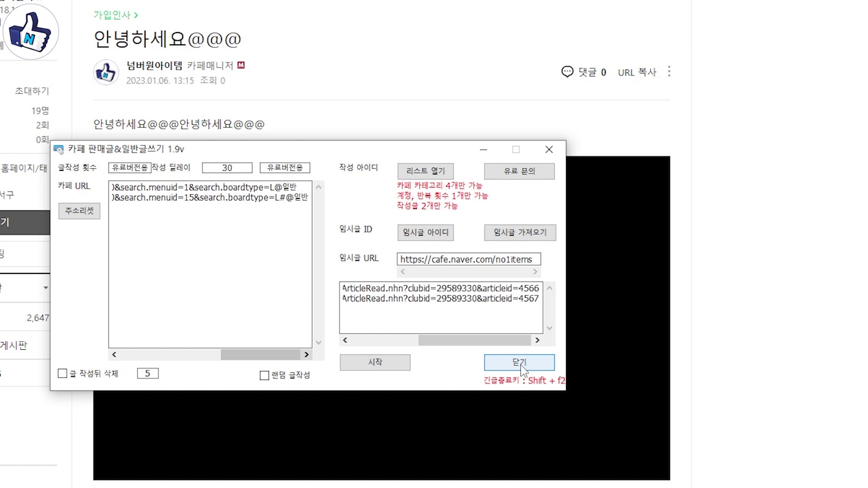Click URL 복사 link
868x488 pixels.
[x=637, y=72]
